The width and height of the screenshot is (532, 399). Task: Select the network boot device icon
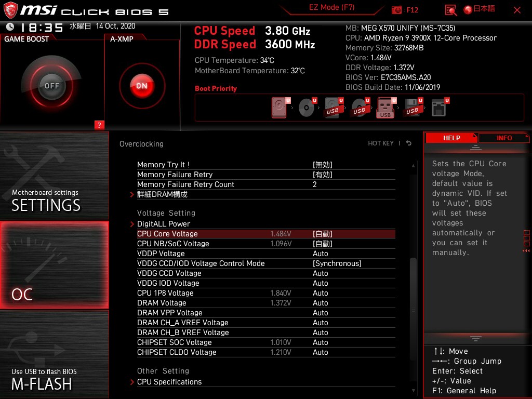(x=439, y=108)
